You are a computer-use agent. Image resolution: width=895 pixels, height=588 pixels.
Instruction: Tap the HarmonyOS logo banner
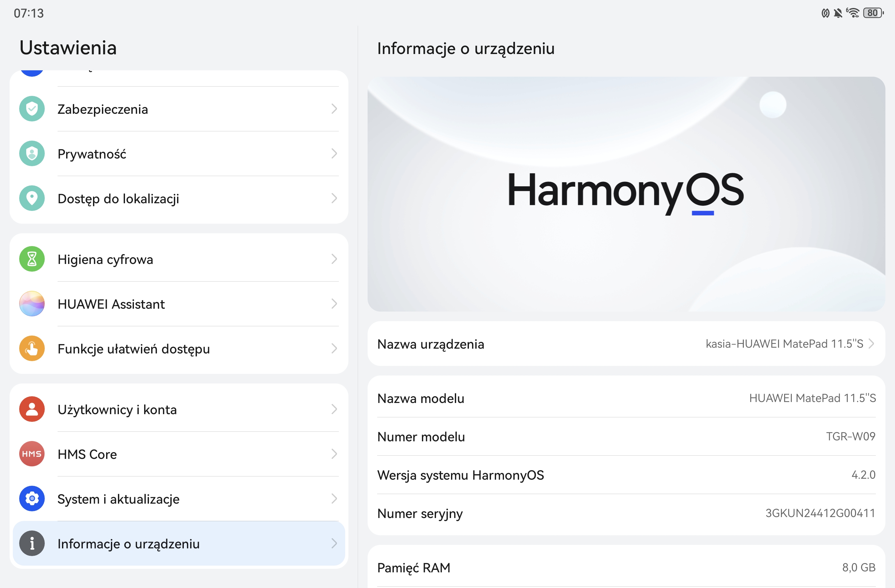tap(626, 194)
